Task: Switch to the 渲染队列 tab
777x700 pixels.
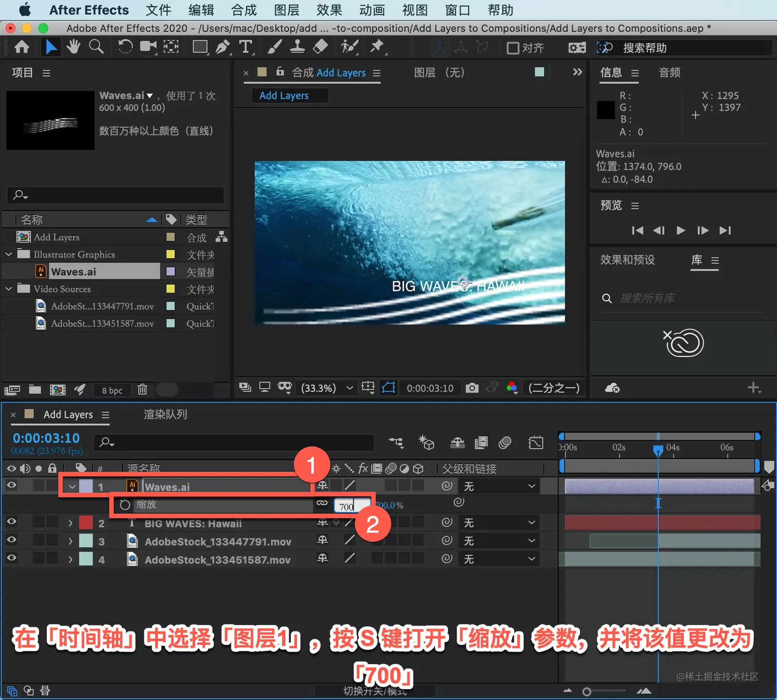Action: (x=165, y=414)
